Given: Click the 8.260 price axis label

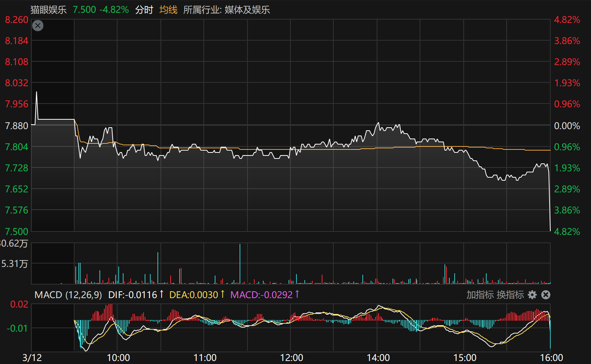Looking at the screenshot, I should click(x=17, y=20).
